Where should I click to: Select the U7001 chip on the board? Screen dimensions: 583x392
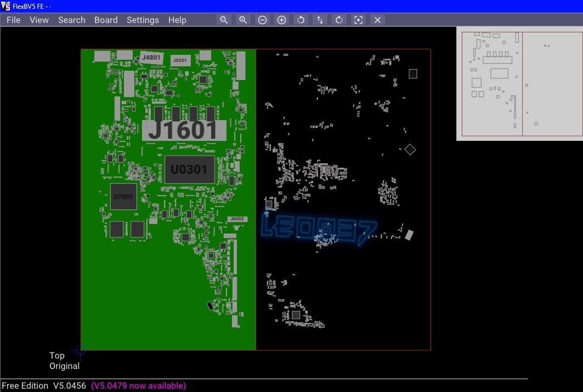[123, 197]
